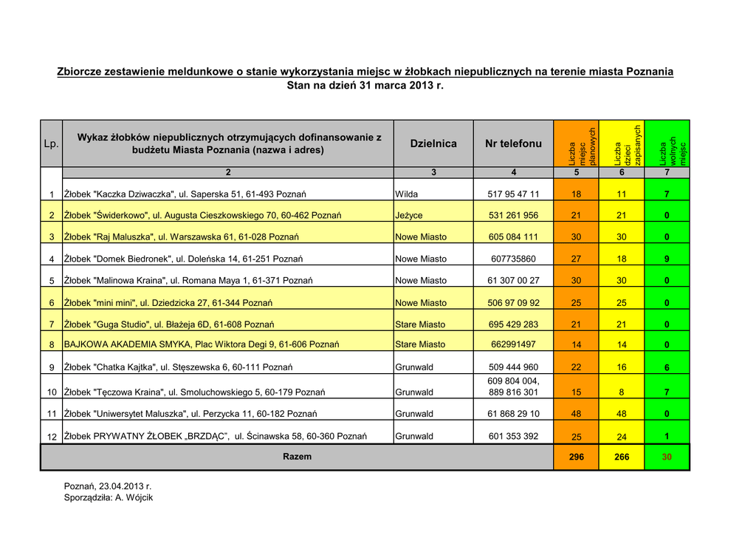Click the total 296 in the Razem row
This screenshot has width=756, height=535.
[x=577, y=457]
